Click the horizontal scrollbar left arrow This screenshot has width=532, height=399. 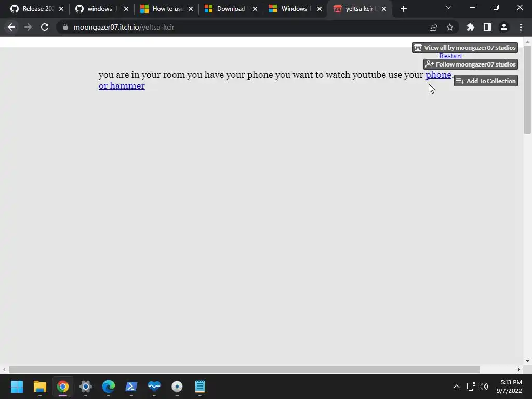(4, 369)
